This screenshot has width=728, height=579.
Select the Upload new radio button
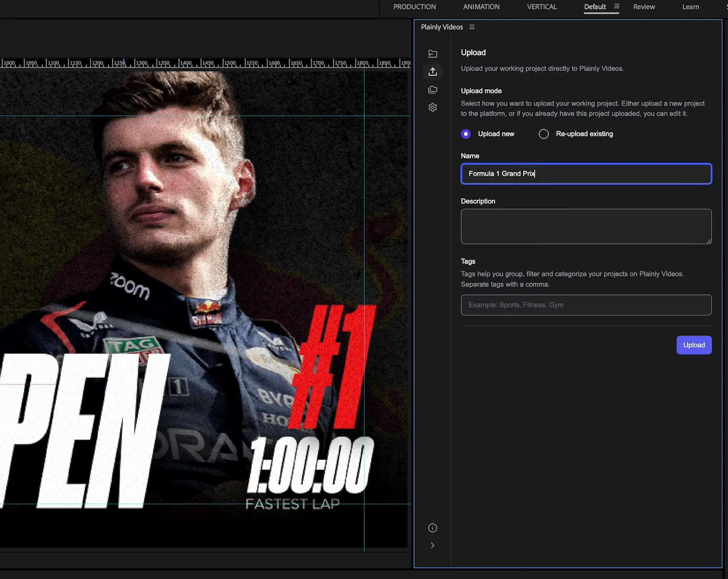[465, 134]
